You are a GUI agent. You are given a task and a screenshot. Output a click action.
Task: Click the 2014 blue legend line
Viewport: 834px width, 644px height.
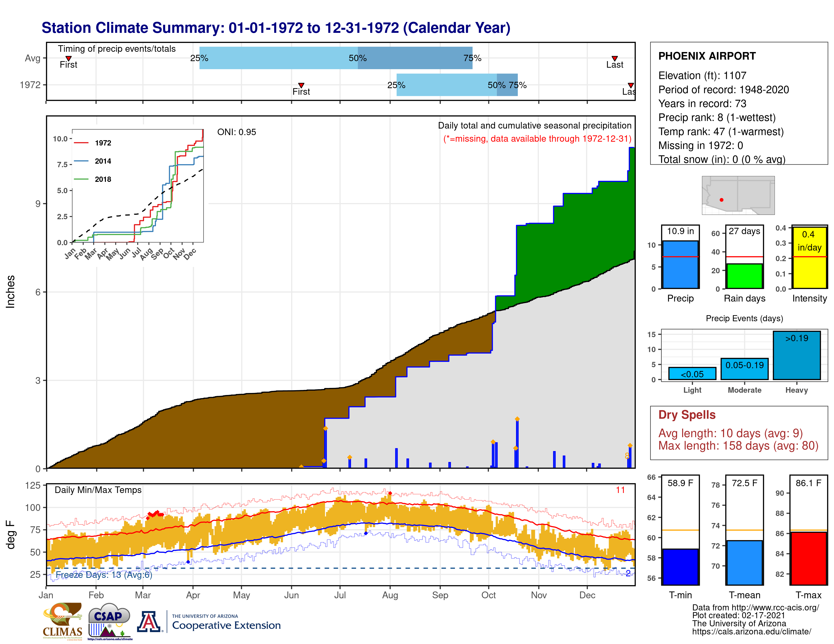[81, 161]
